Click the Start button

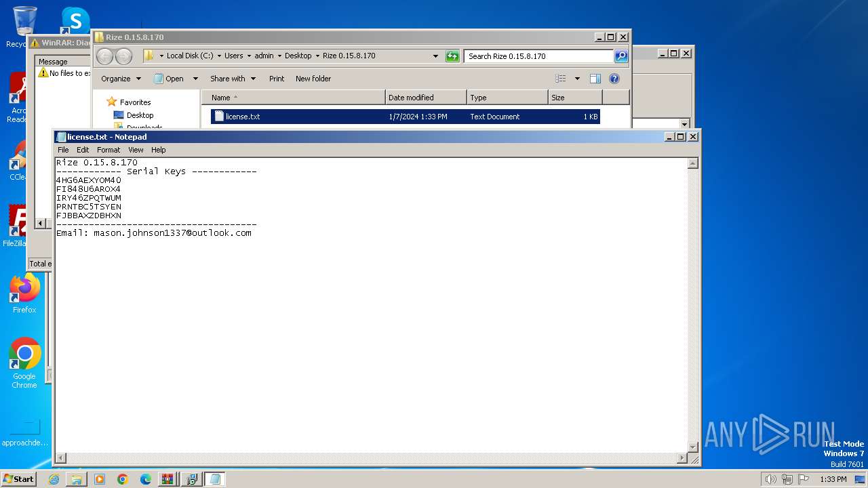(x=18, y=479)
